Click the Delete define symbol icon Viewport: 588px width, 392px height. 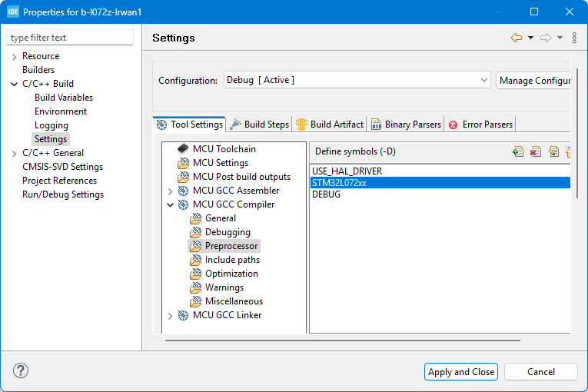click(536, 151)
